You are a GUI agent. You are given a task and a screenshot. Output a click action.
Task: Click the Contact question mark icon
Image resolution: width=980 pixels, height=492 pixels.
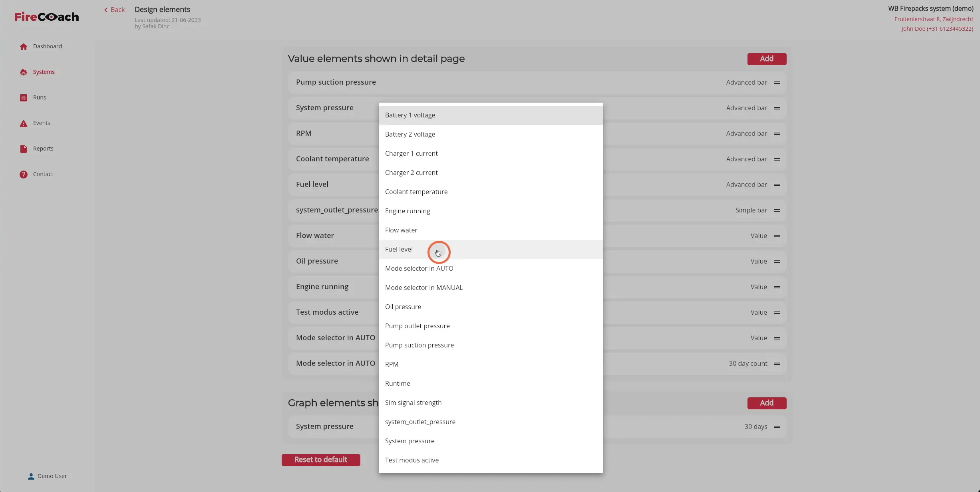click(x=24, y=175)
